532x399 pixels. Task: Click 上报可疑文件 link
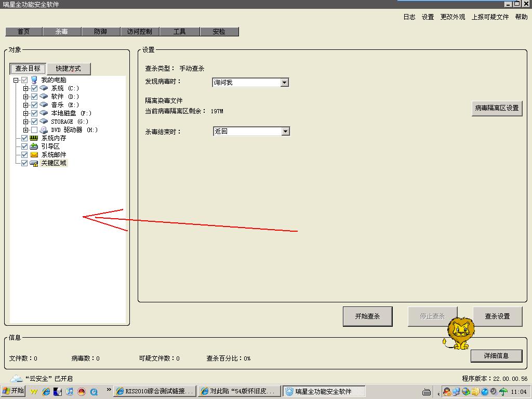[490, 17]
